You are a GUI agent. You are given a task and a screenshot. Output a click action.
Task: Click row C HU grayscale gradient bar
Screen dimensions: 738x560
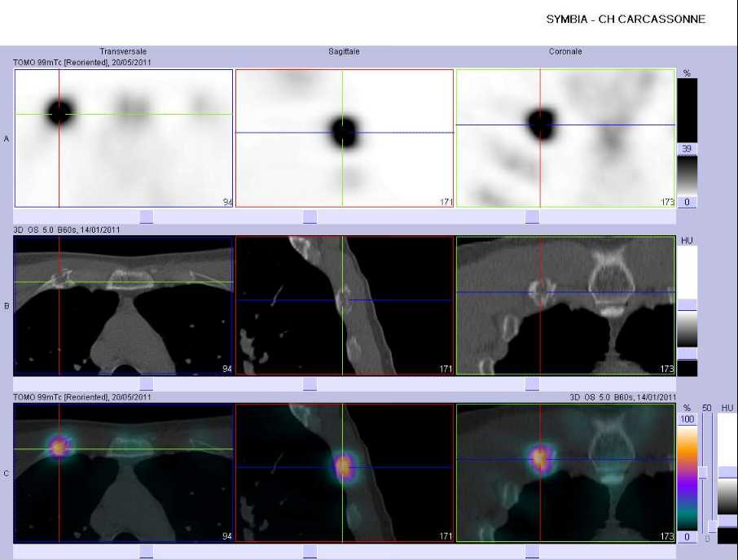click(x=727, y=497)
